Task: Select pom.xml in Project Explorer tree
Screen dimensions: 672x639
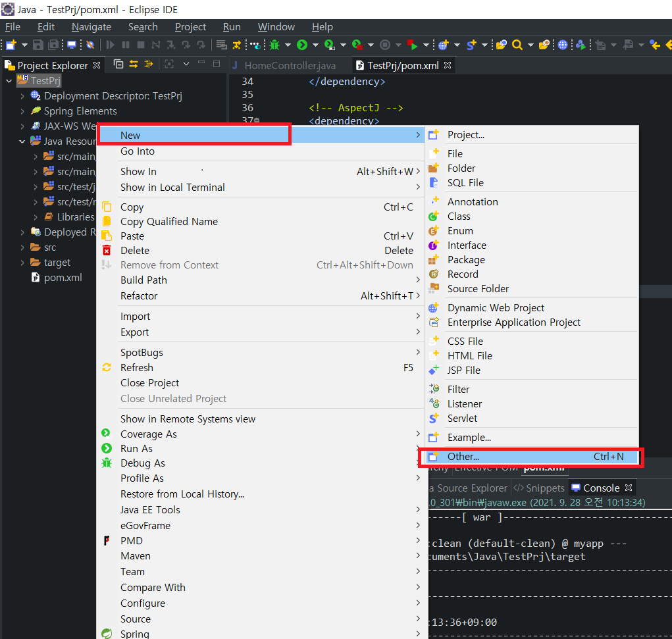Action: pyautogui.click(x=63, y=278)
